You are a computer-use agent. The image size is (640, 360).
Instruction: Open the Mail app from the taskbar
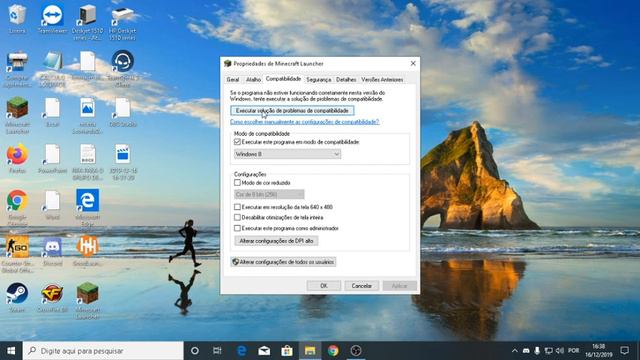pyautogui.click(x=264, y=351)
